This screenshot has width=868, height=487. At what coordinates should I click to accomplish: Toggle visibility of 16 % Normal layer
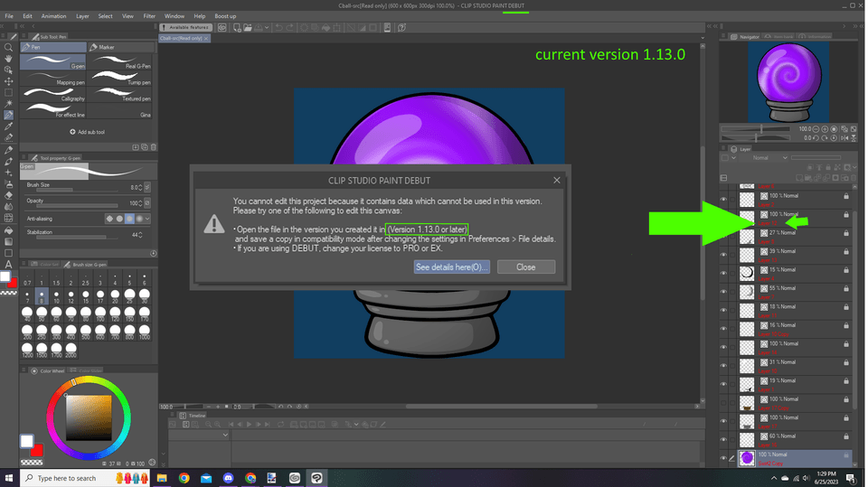click(x=723, y=329)
